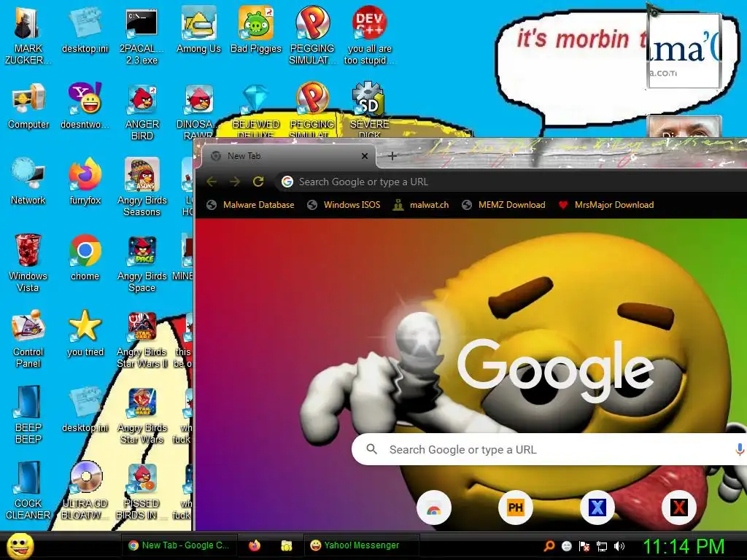Click the flag with red X tray icon

pyautogui.click(x=584, y=546)
